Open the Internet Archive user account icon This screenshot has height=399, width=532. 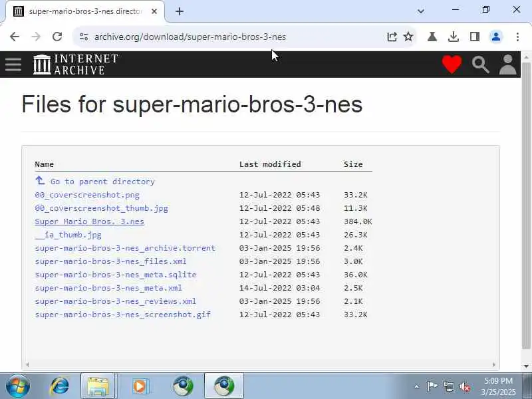tap(507, 65)
